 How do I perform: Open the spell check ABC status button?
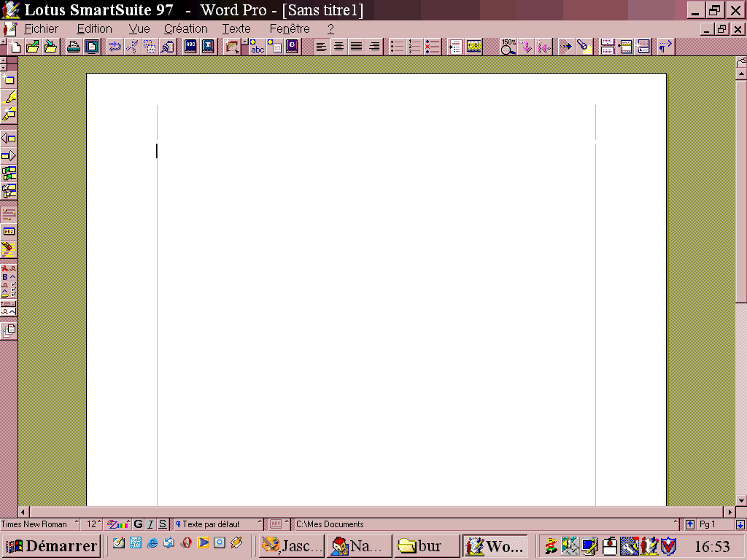click(x=279, y=524)
